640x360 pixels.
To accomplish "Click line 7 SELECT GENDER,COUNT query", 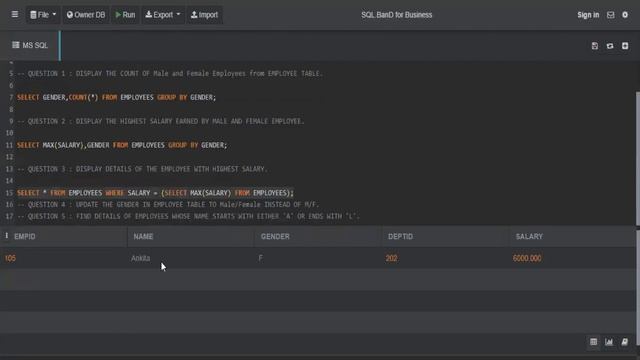I will (x=116, y=97).
